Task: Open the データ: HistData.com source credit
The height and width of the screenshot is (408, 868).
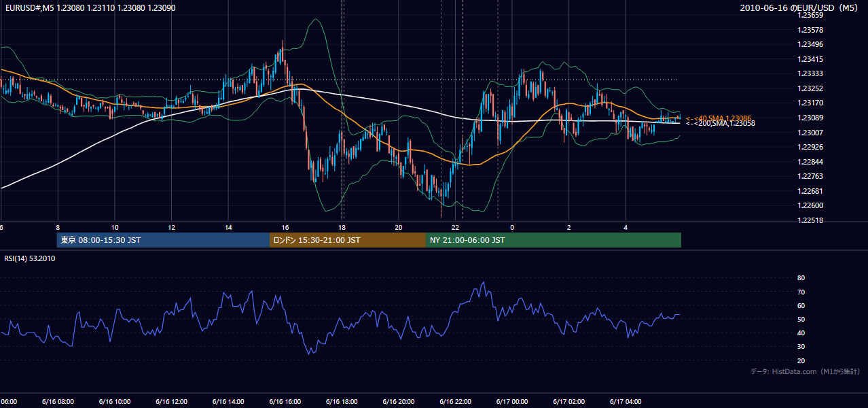Action: click(806, 371)
